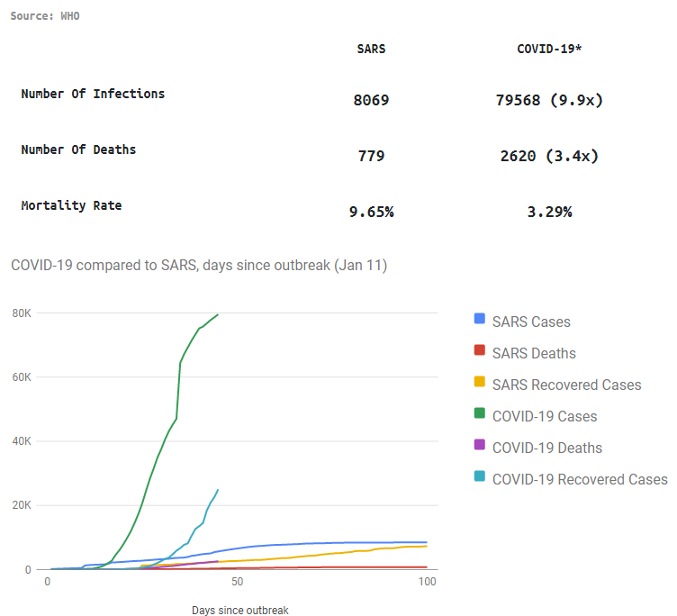Click the 3.29% COVID-19 mortality value

(549, 212)
